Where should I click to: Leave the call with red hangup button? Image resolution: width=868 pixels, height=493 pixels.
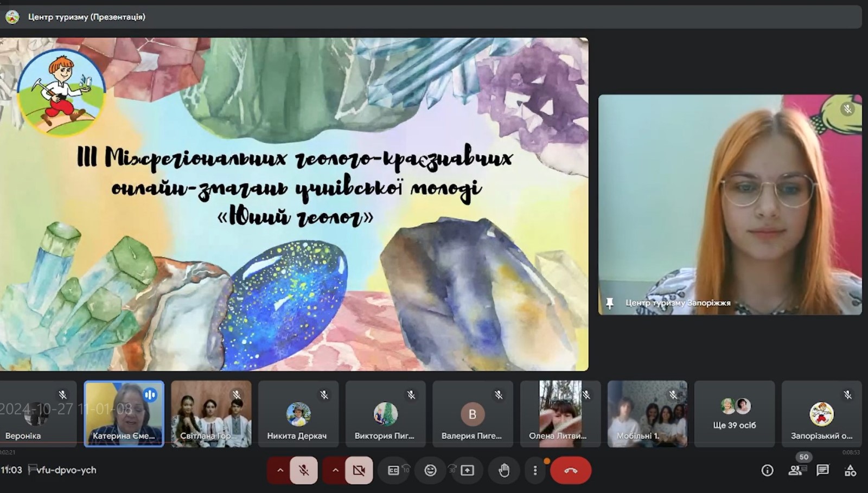pyautogui.click(x=570, y=470)
